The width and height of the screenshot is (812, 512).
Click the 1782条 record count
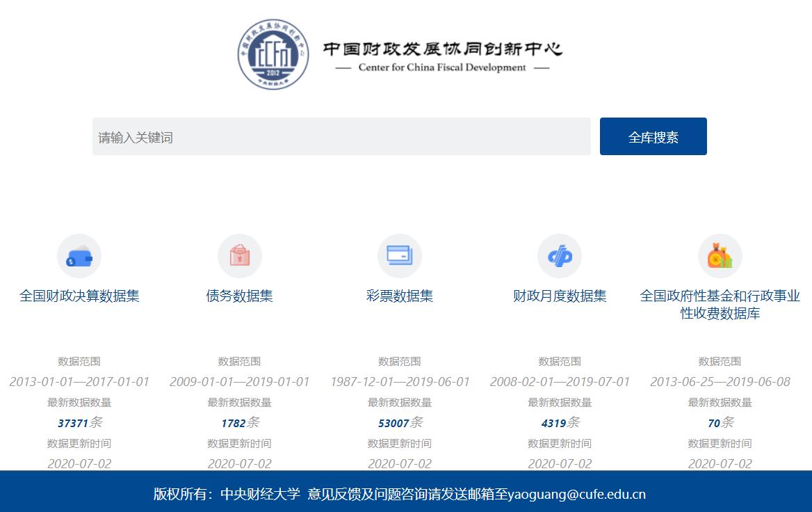[240, 423]
